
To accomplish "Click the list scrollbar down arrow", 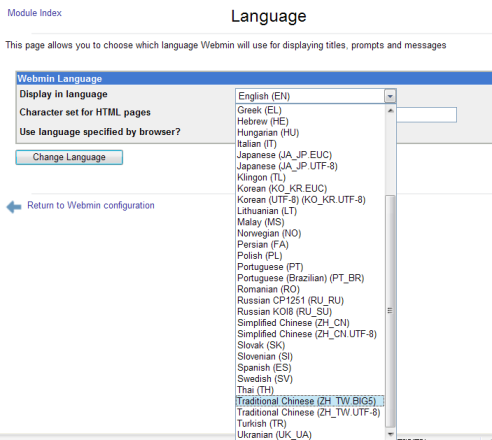I will pos(390,434).
